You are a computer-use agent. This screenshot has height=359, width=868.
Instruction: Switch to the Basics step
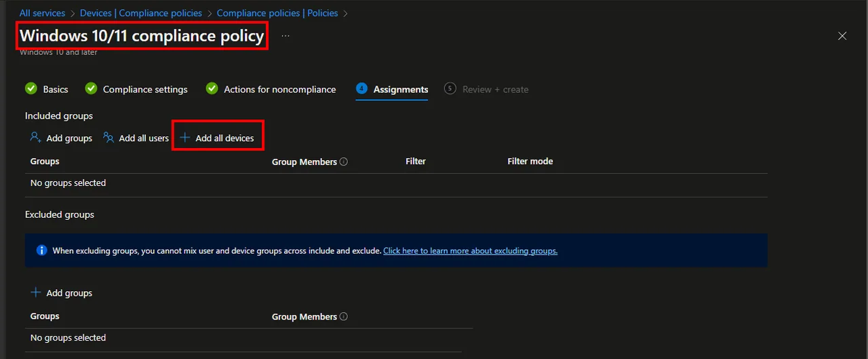56,90
